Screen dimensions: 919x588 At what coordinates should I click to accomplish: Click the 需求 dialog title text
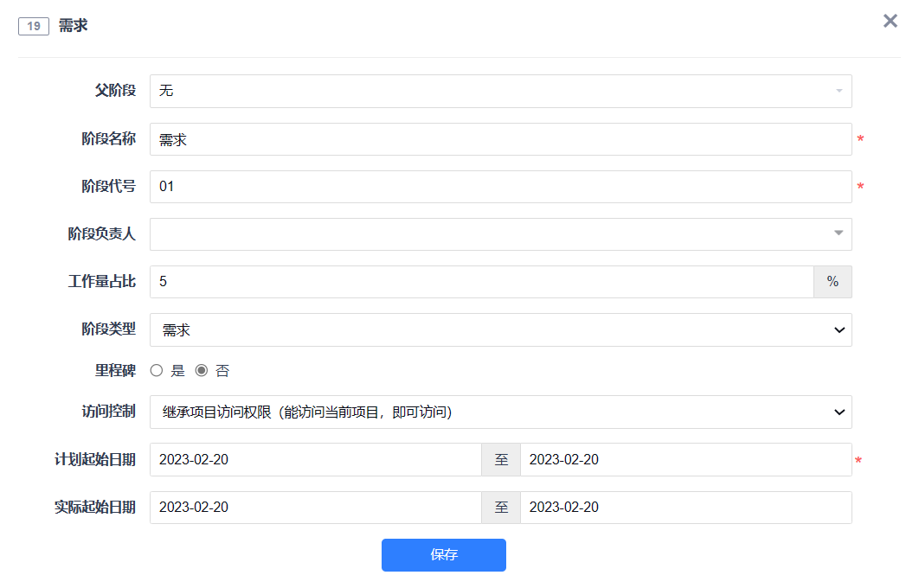click(x=73, y=26)
